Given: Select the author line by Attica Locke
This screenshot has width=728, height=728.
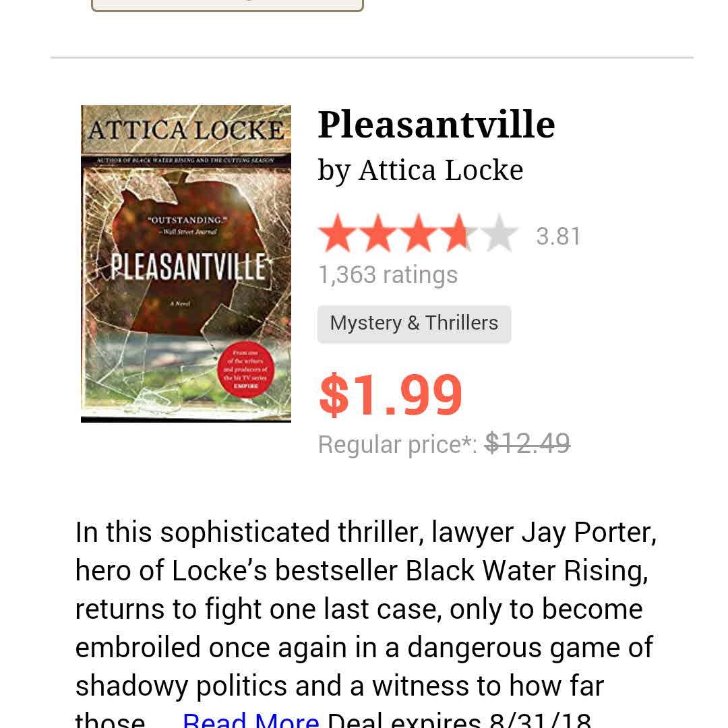Looking at the screenshot, I should tap(421, 170).
